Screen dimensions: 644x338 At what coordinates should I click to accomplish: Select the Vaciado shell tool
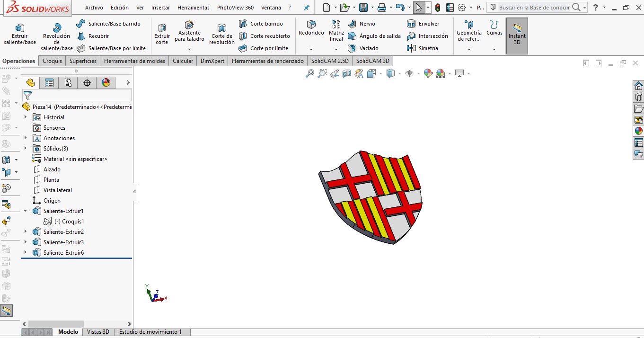point(363,48)
